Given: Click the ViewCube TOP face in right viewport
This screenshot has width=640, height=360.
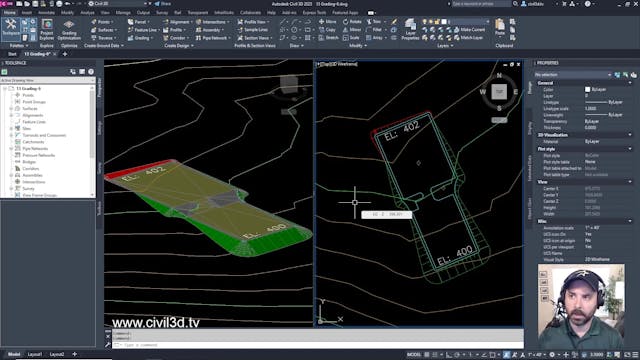Looking at the screenshot, I should pyautogui.click(x=499, y=92).
